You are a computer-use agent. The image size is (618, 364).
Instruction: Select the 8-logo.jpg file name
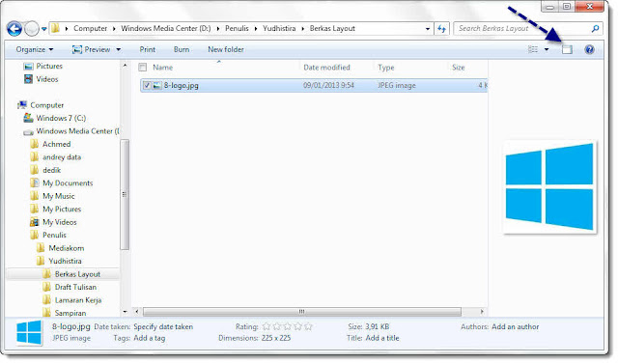[182, 85]
